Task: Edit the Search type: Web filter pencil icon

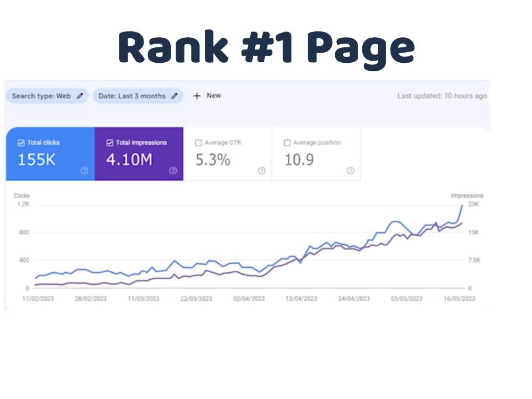Action: point(80,96)
